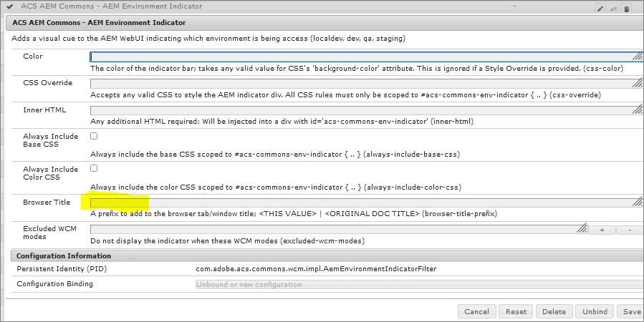
Task: Reset the configuration form
Action: pyautogui.click(x=516, y=311)
